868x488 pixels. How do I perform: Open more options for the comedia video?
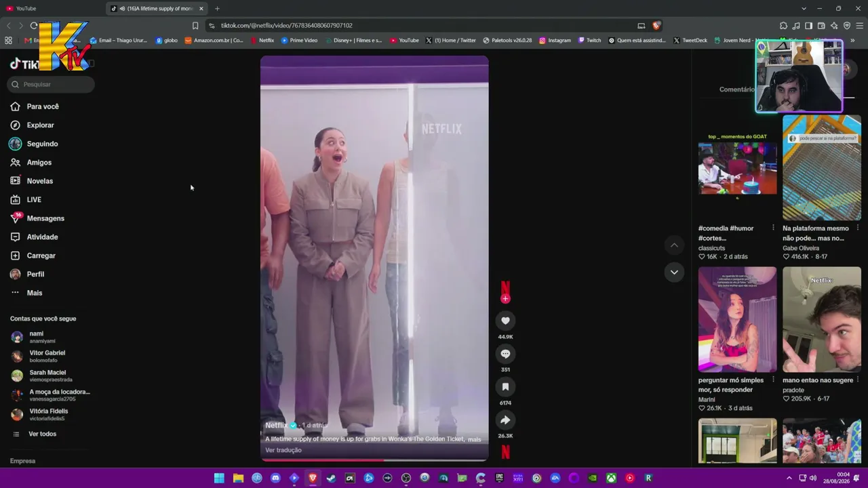point(773,228)
